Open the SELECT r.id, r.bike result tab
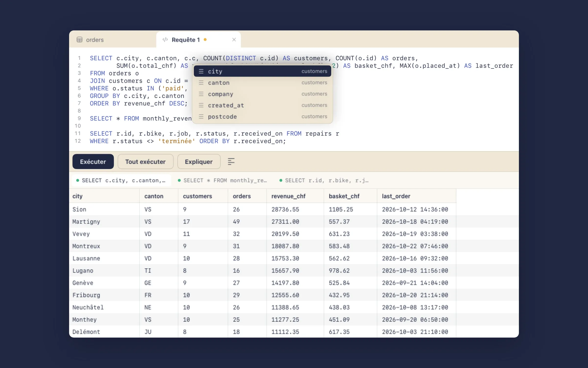 [x=324, y=180]
